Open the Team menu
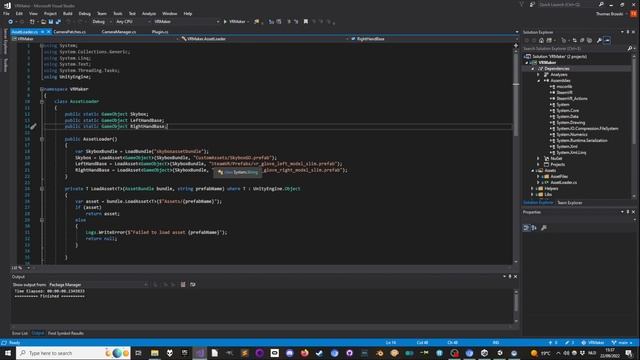This screenshot has height=360, width=640. click(102, 13)
